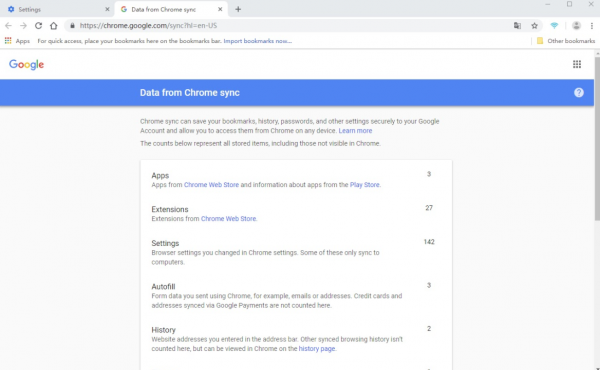Open the history page link
This screenshot has width=600, height=370.
[317, 349]
